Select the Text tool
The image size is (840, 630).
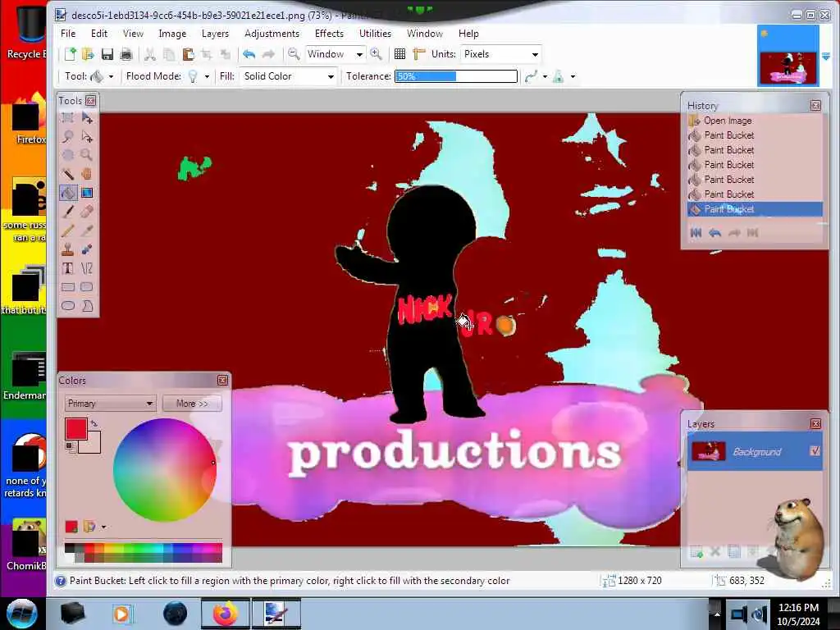pos(68,268)
